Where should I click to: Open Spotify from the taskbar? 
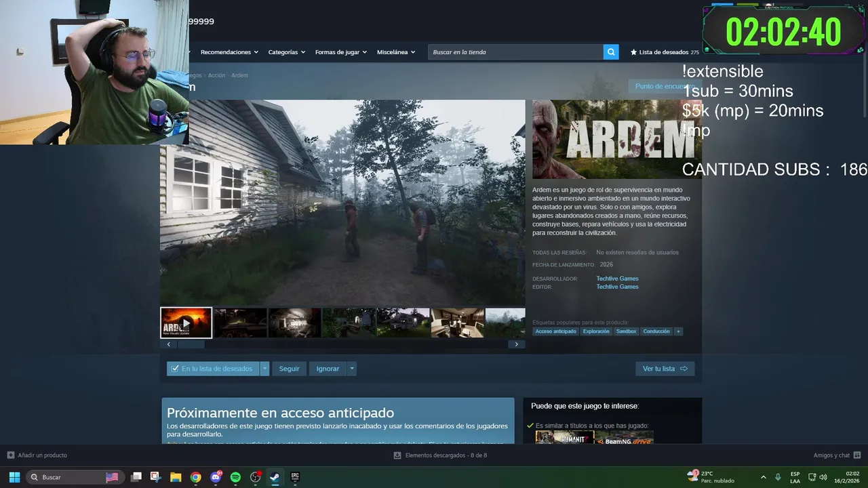[x=235, y=477]
